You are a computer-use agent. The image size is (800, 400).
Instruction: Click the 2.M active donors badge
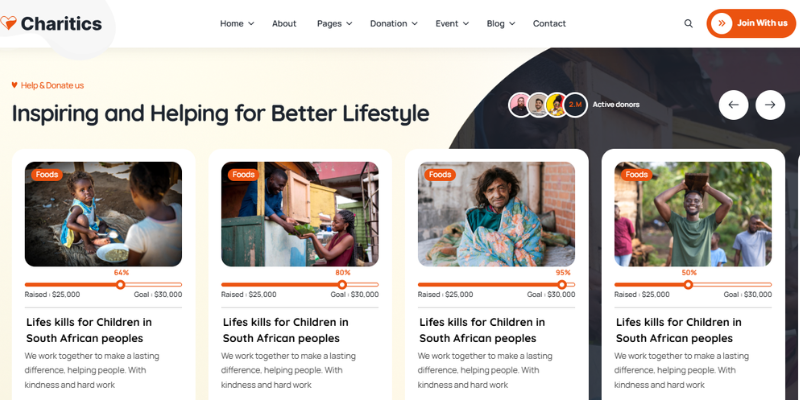pos(575,105)
